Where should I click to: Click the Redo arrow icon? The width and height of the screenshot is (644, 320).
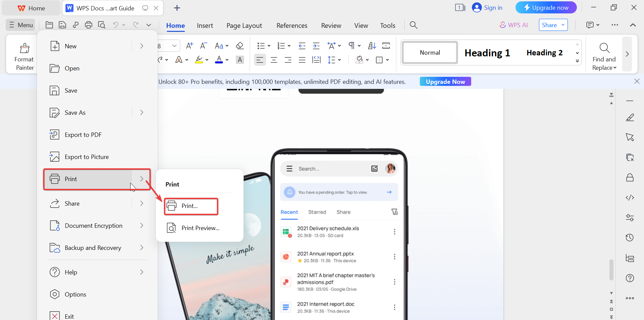[x=136, y=25]
